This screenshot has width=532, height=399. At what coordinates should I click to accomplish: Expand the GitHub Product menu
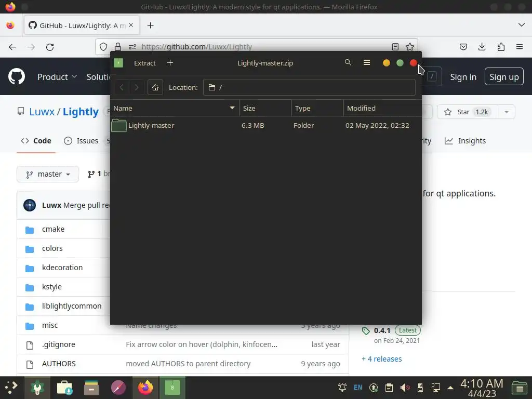click(x=57, y=77)
